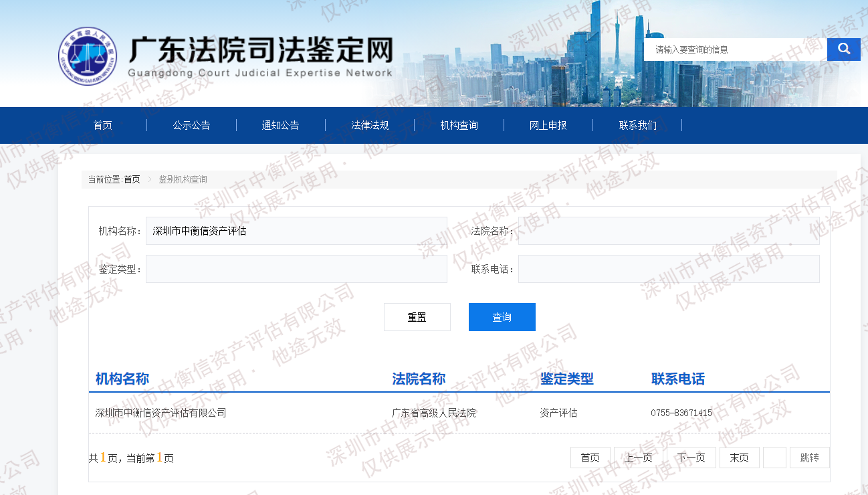Click the blue magnifier search icon
The image size is (868, 495).
click(x=843, y=49)
